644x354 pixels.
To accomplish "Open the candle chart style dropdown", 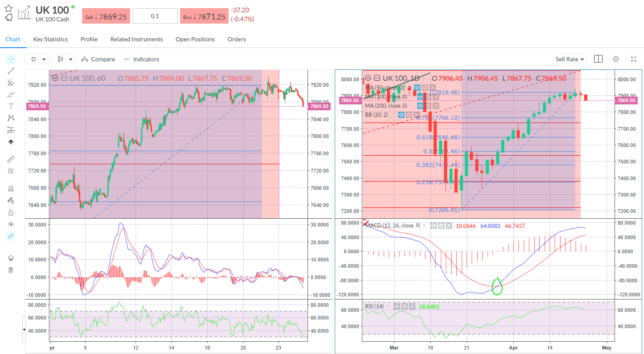I will pyautogui.click(x=63, y=59).
